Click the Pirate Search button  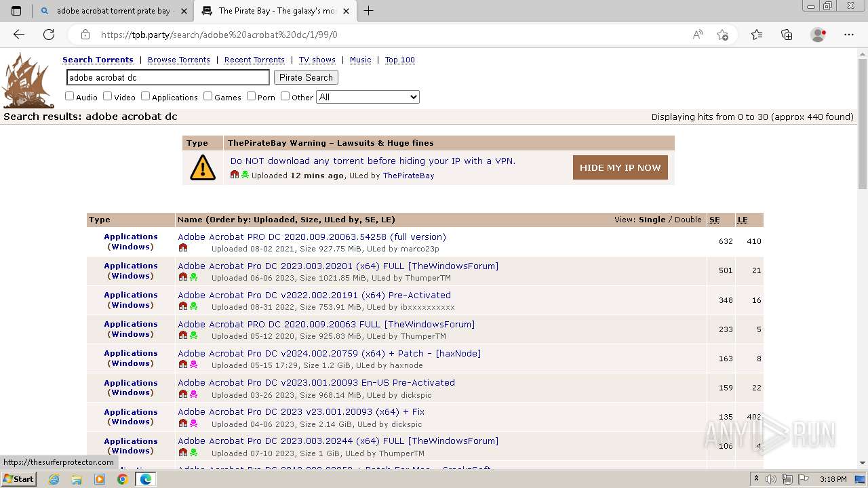point(306,77)
